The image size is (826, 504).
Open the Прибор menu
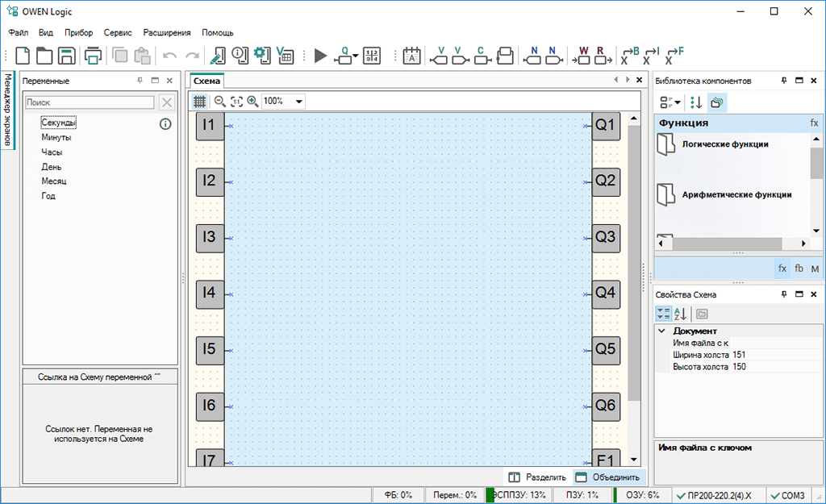(78, 33)
